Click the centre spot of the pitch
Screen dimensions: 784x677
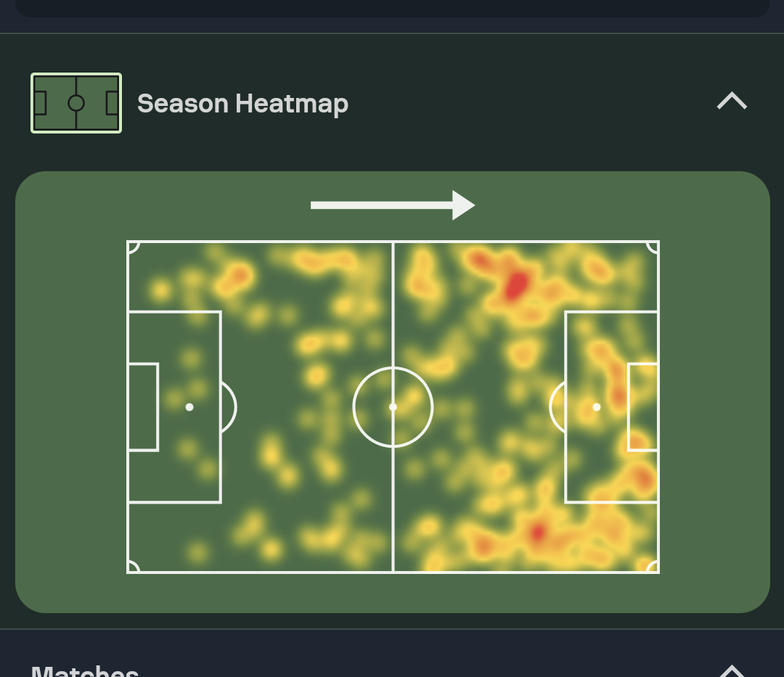point(393,407)
